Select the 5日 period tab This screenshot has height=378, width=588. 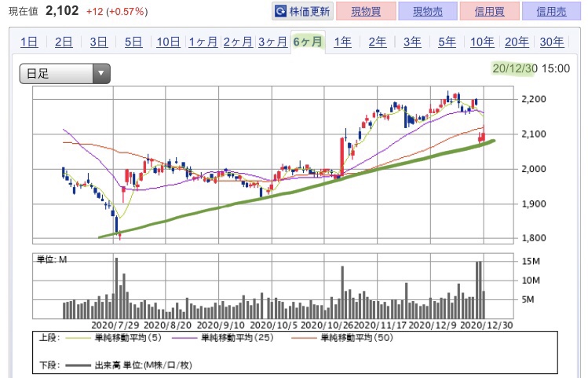(x=133, y=42)
